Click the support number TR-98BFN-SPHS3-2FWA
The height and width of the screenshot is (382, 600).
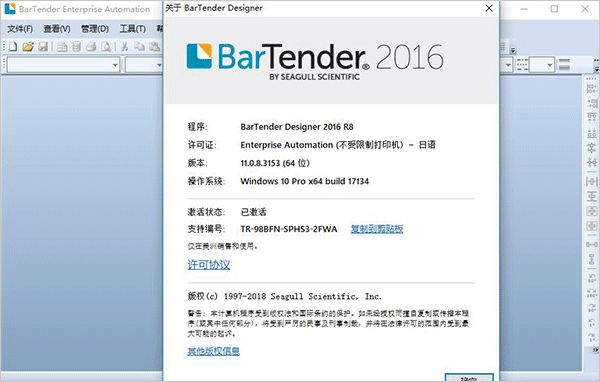click(x=289, y=229)
